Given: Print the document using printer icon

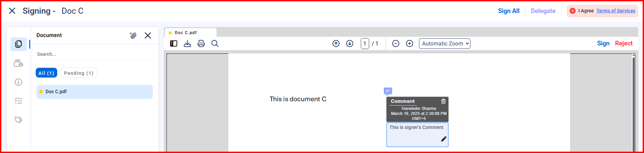Looking at the screenshot, I should click(x=201, y=44).
